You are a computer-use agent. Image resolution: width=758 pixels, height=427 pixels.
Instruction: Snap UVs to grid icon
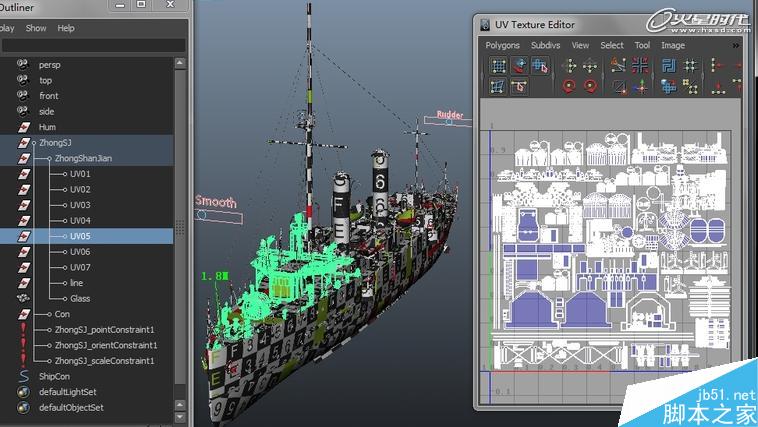690,65
